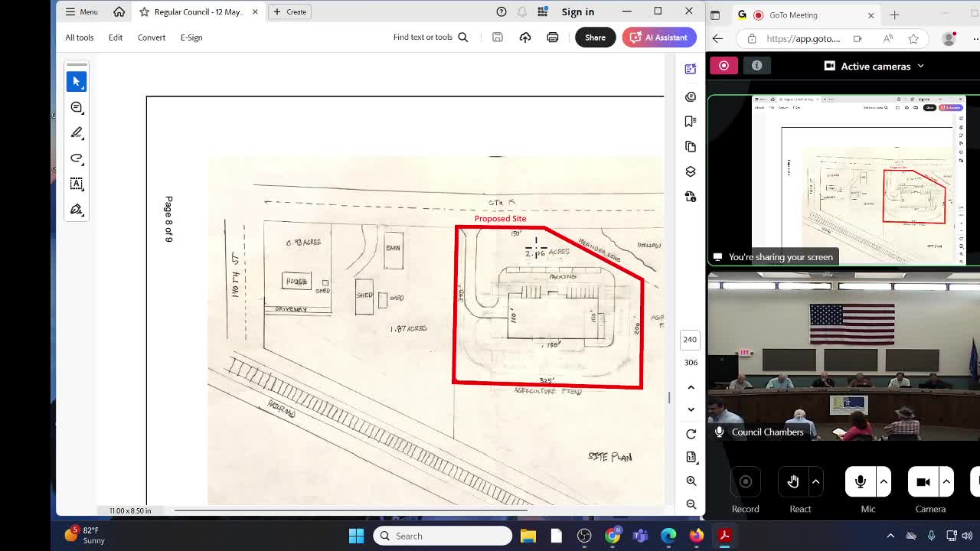980x551 pixels.
Task: Expand the React options arrow
Action: [815, 481]
